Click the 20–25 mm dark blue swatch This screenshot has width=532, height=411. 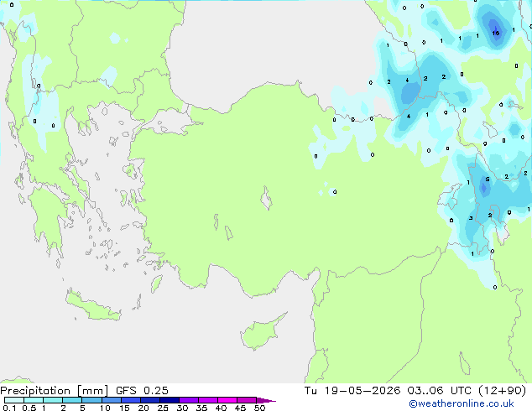click(150, 400)
